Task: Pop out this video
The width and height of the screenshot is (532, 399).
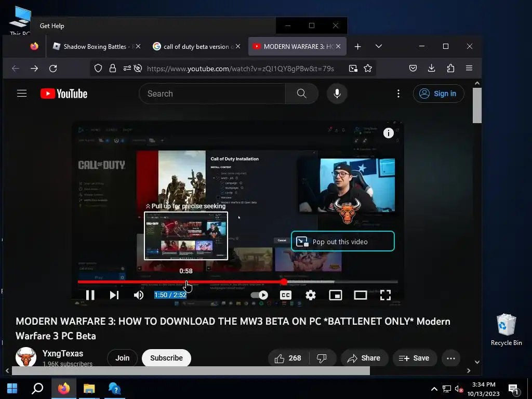Action: [x=343, y=241]
